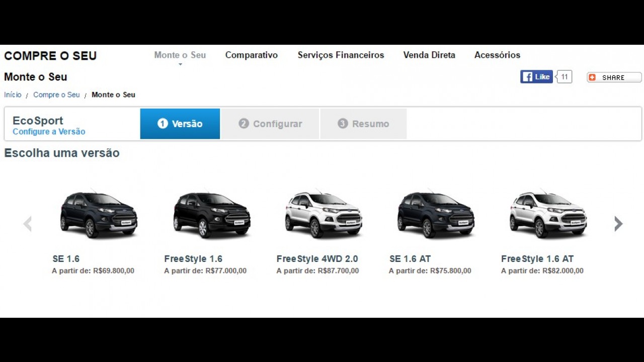The image size is (644, 362).
Task: Open the Monte o Seu menu item
Action: pyautogui.click(x=180, y=55)
